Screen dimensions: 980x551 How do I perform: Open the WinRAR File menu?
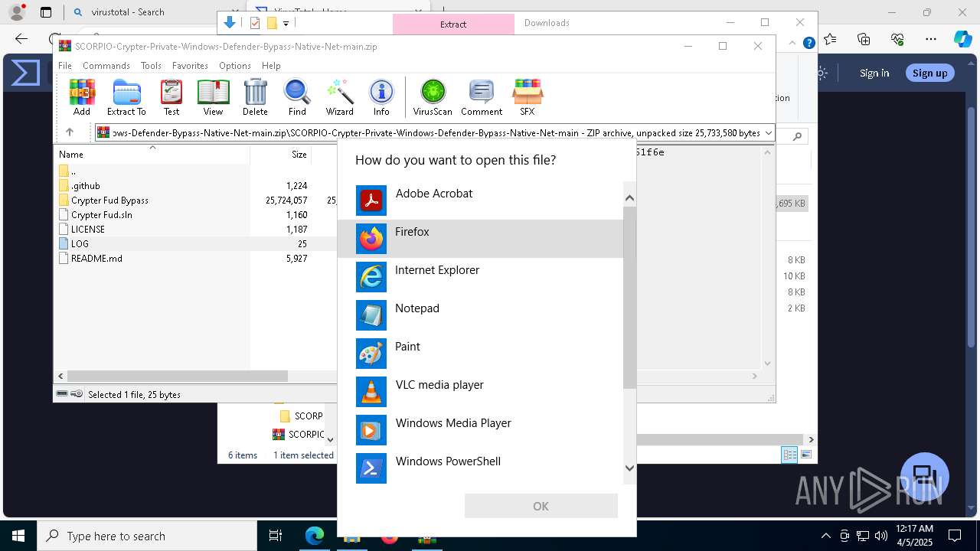click(65, 66)
